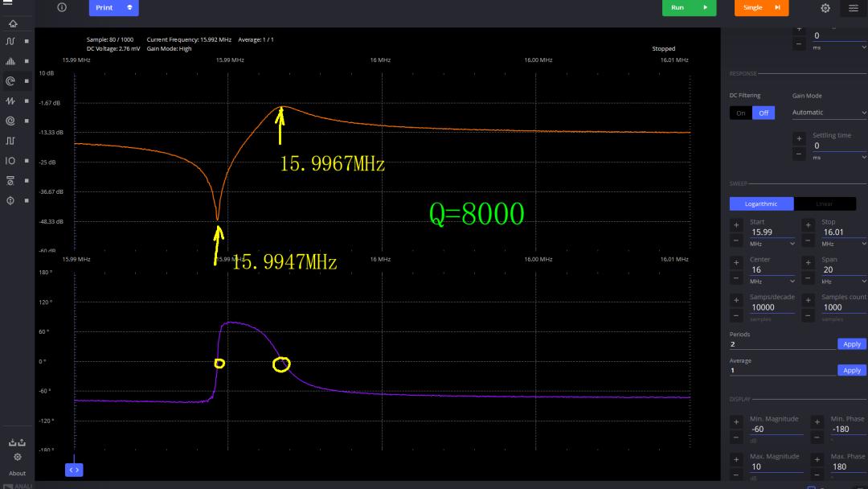Open the Signal Generator sidebar icon
This screenshot has width=868, height=489.
(10, 101)
